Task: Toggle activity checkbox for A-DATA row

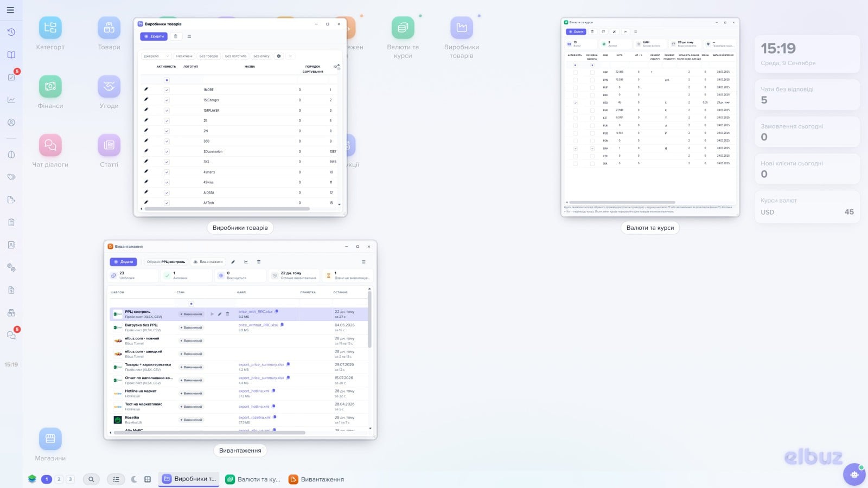Action: pyautogui.click(x=167, y=193)
